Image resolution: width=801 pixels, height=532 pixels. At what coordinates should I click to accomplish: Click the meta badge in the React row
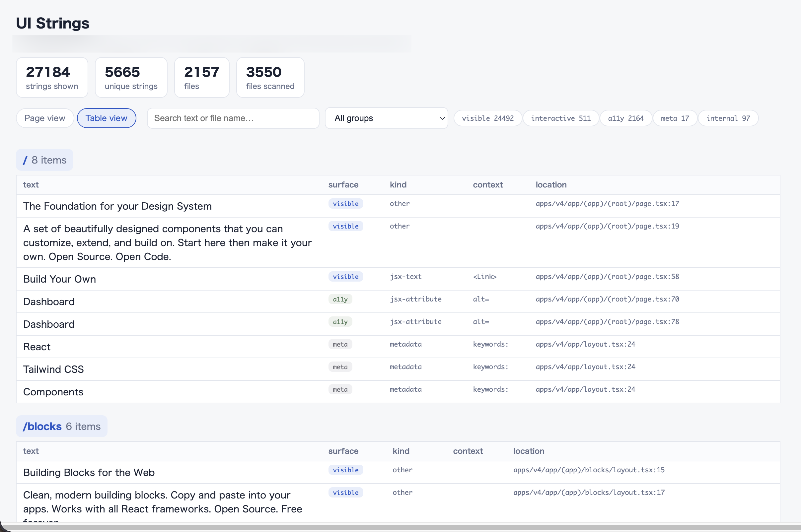pyautogui.click(x=340, y=344)
